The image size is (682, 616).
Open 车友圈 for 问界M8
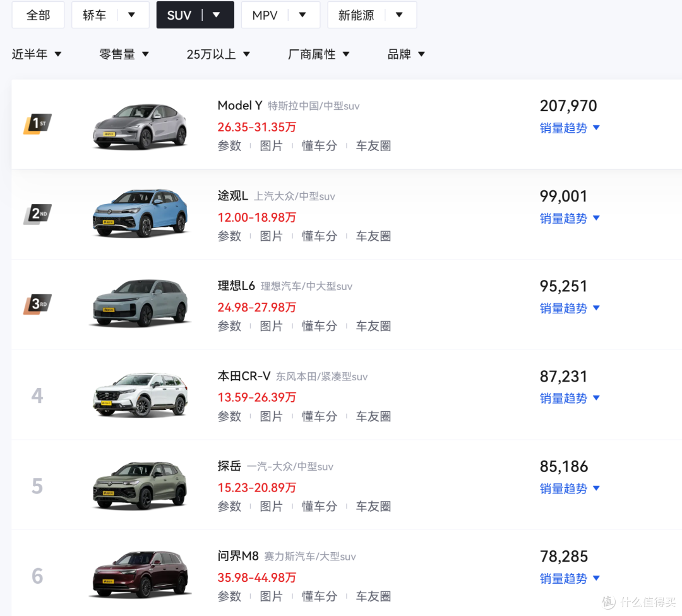click(373, 596)
